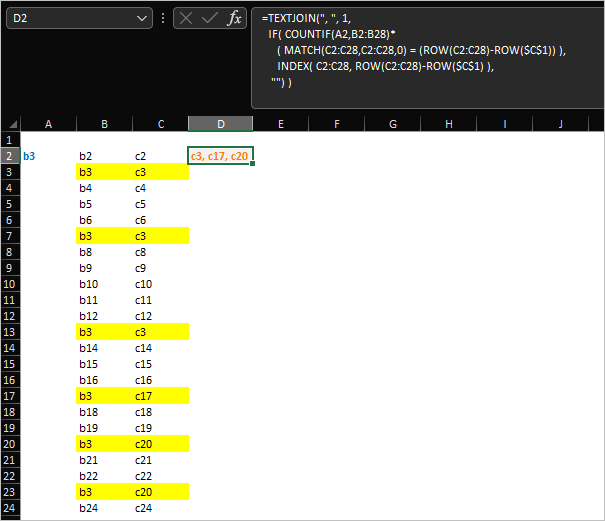The image size is (605, 521).
Task: Select row 13 header
Action: coord(10,332)
